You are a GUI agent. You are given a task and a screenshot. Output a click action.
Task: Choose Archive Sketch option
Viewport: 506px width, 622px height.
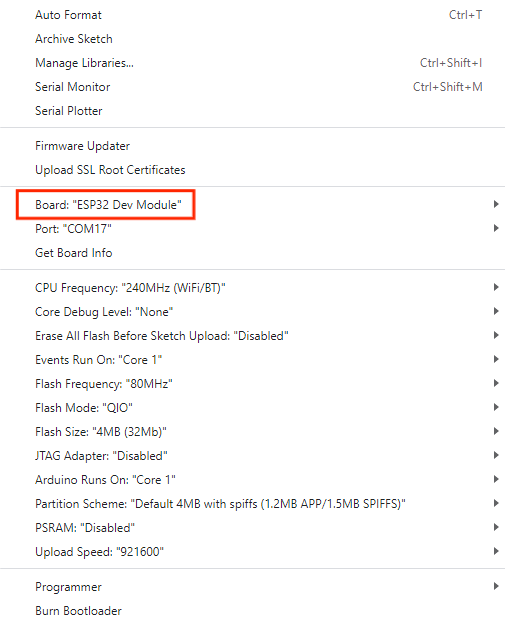(253, 39)
